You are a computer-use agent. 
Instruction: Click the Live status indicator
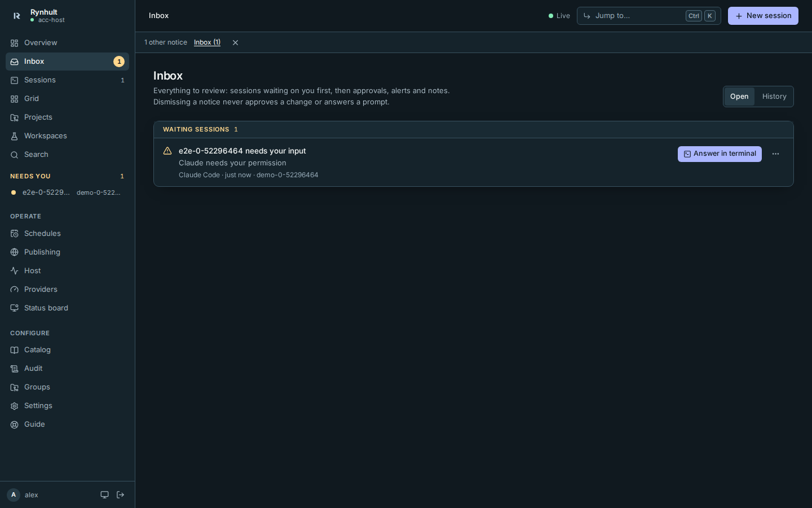point(559,16)
